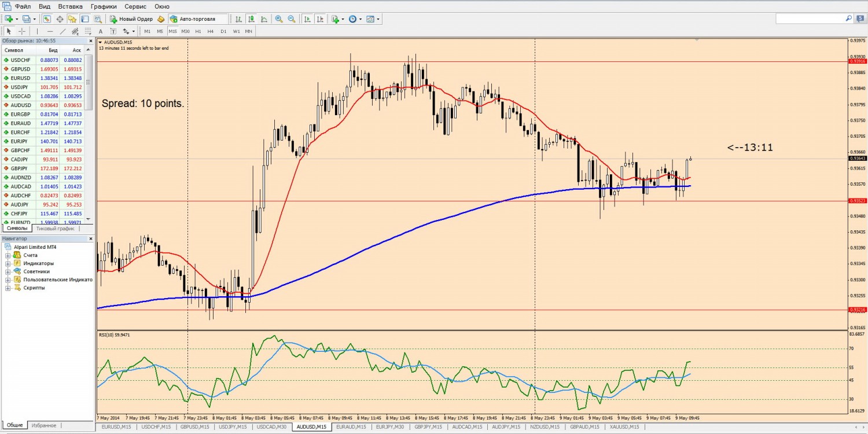This screenshot has height=434, width=868.
Task: Open dropdown next to Profiles icon
Action: click(34, 19)
